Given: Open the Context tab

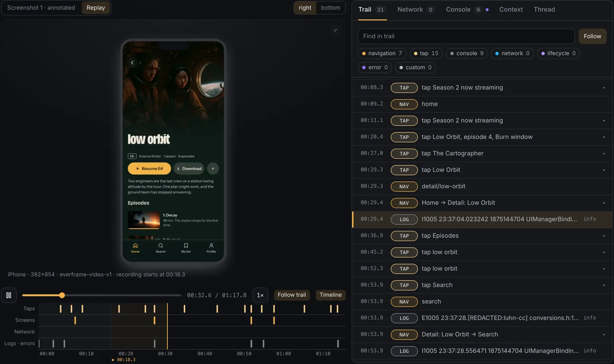Looking at the screenshot, I should tap(511, 10).
